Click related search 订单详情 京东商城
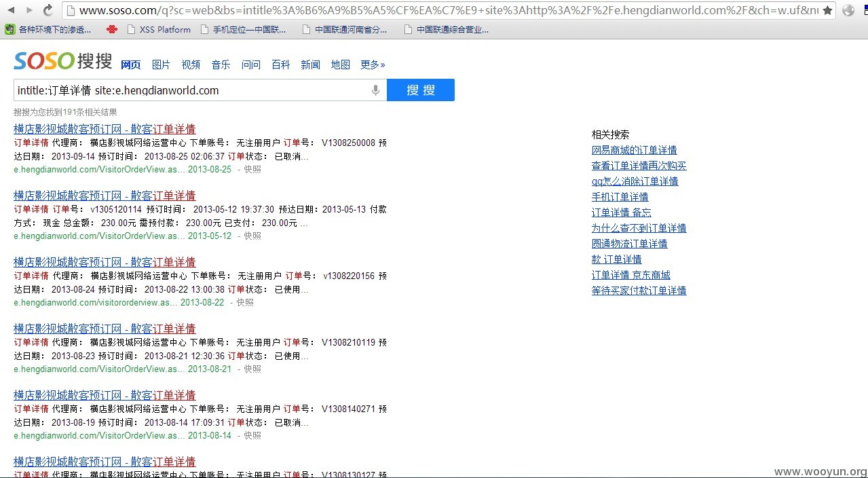 630,275
